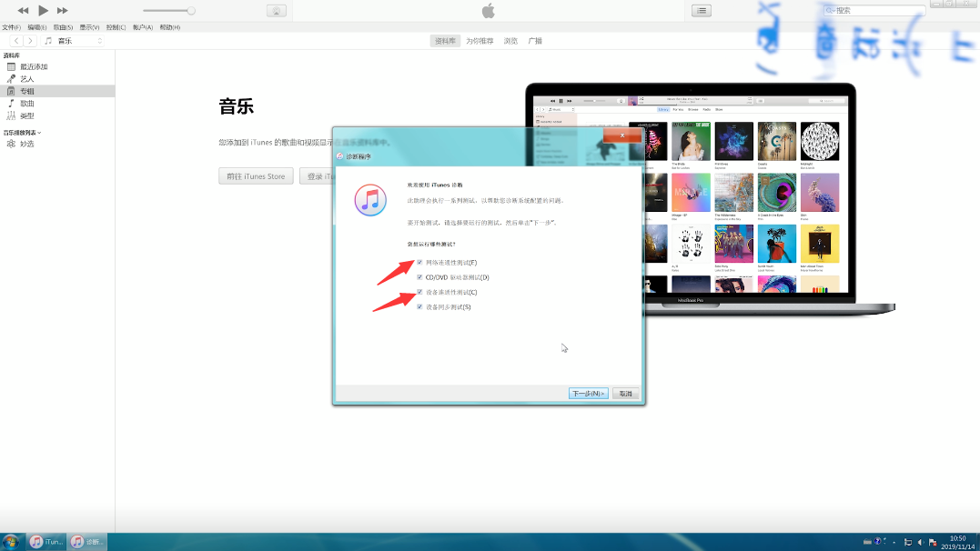Switch to the 浏览 tab
Screen dimensions: 980x551
point(510,41)
